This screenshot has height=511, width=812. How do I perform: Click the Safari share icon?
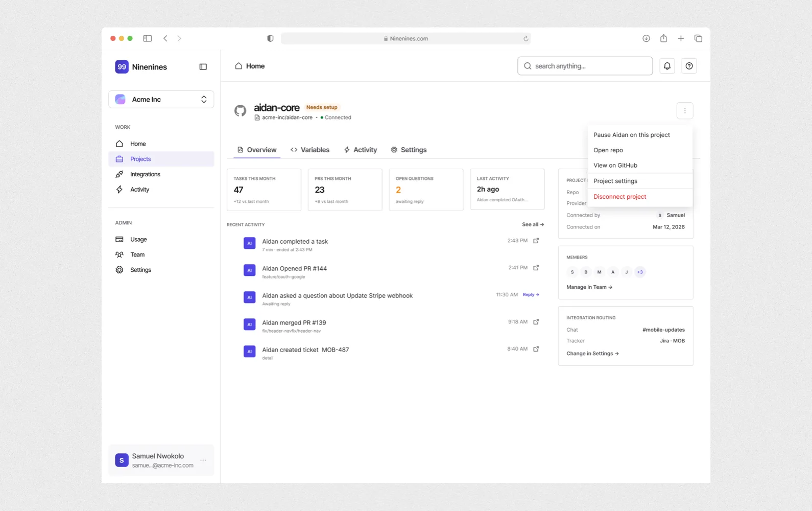point(663,38)
